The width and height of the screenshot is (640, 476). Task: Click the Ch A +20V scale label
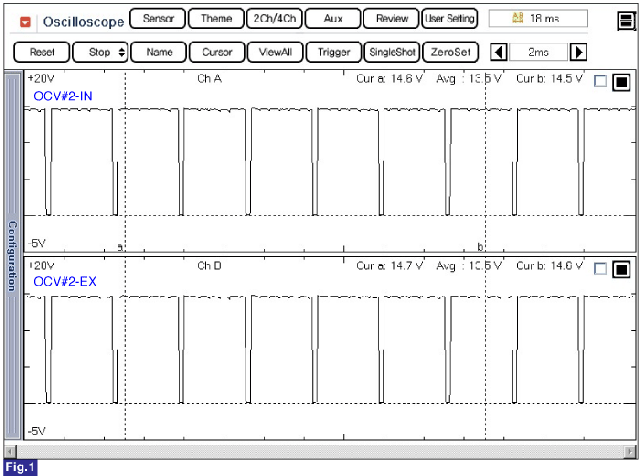tap(41, 78)
